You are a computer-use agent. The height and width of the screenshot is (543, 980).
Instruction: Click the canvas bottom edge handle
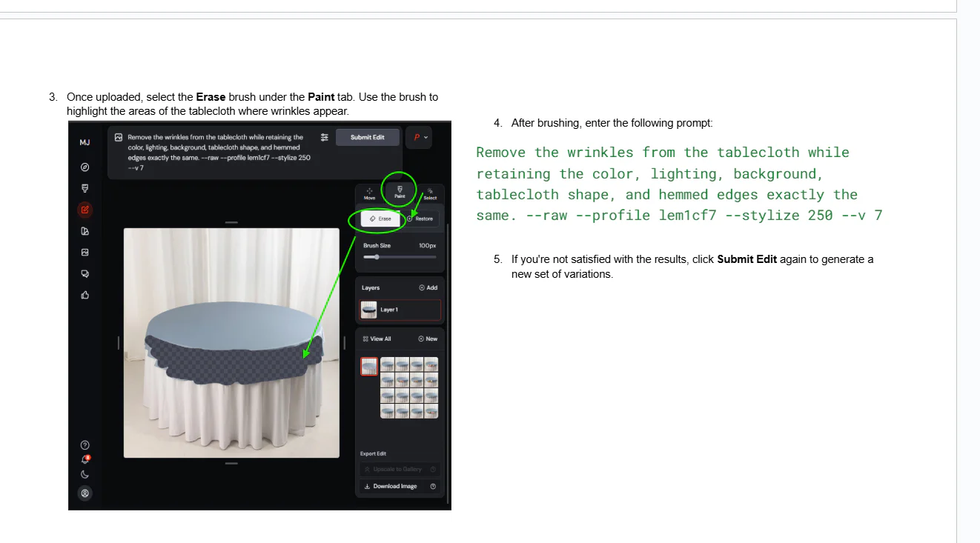231,463
